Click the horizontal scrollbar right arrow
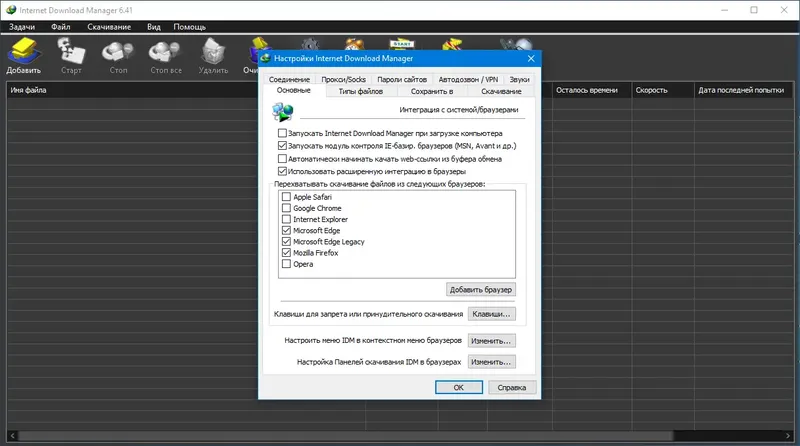This screenshot has height=446, width=800. coord(788,435)
